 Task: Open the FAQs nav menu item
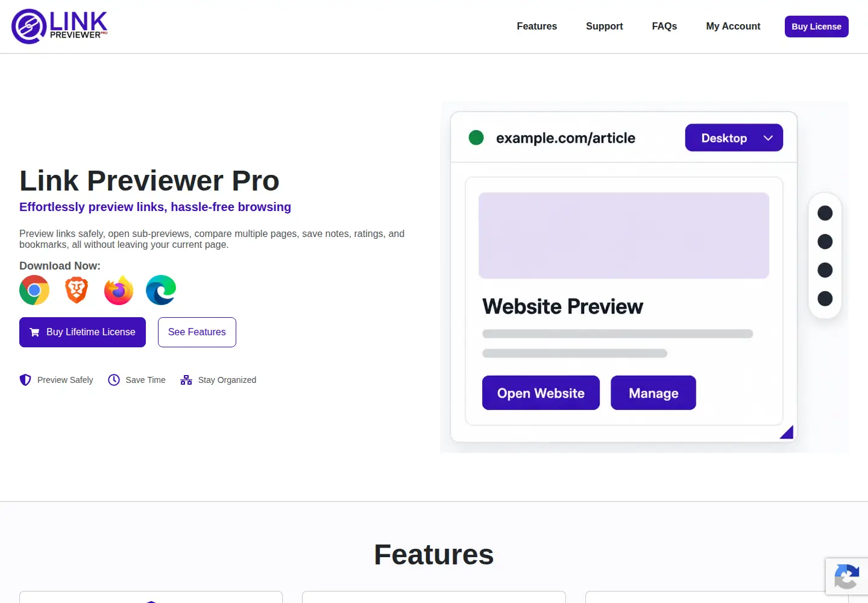coord(664,27)
